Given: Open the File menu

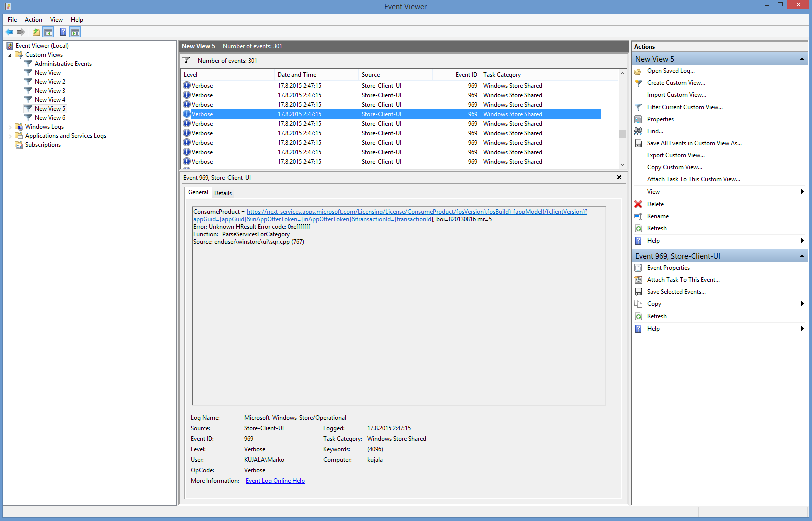Looking at the screenshot, I should click(x=12, y=20).
